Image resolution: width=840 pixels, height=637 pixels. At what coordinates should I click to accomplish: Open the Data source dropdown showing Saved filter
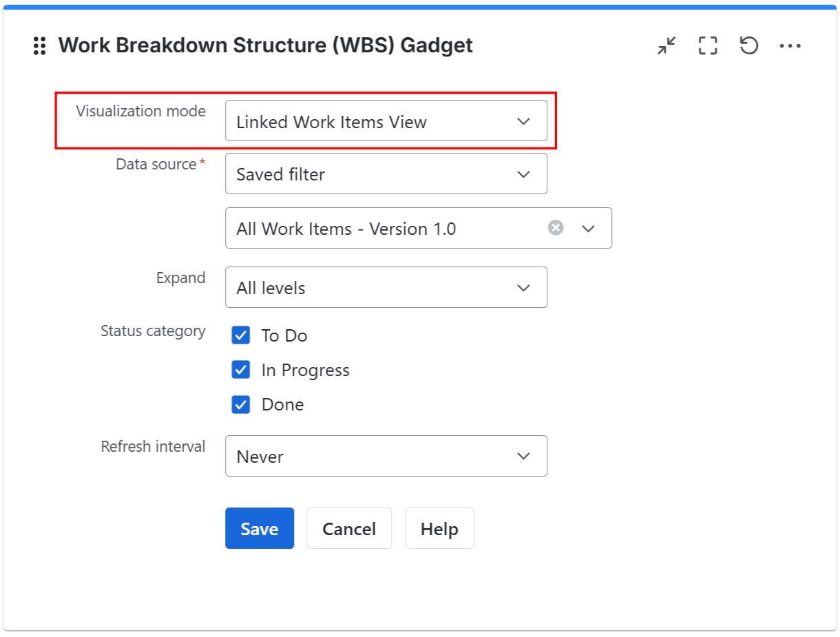[x=523, y=174]
